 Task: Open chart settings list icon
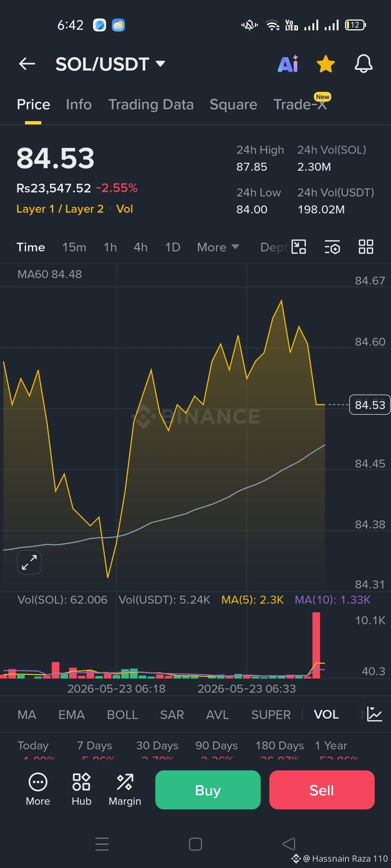click(x=332, y=247)
